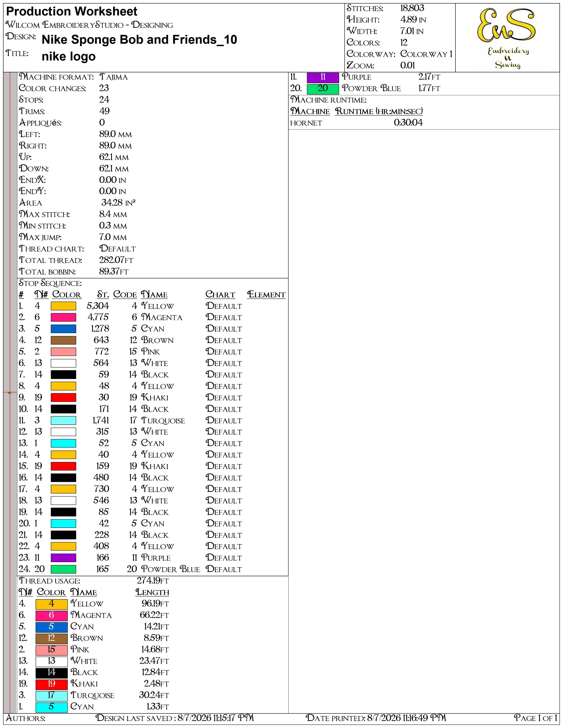563x728 pixels.
Task: Select the Magenta 6 swatch under Thread usage
Action: [51, 615]
